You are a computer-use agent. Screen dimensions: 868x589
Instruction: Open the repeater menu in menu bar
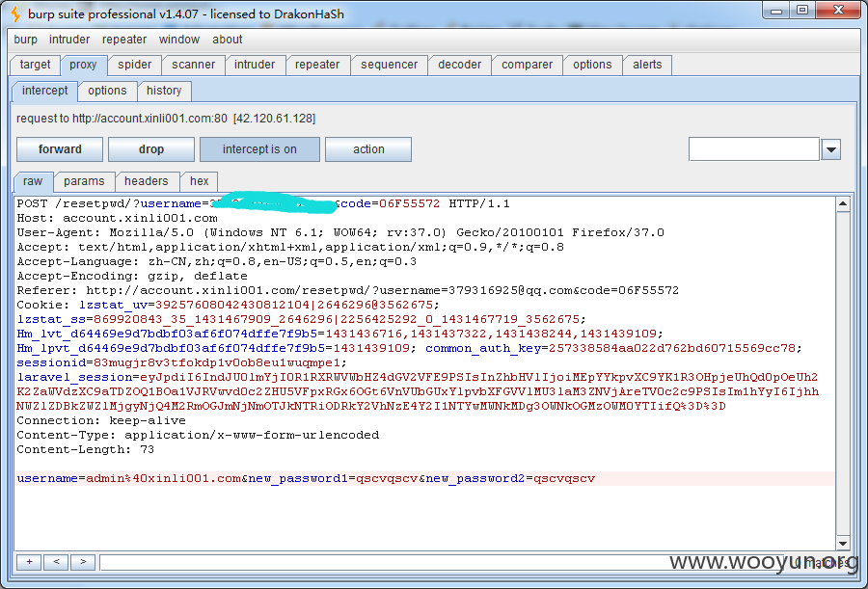coord(124,40)
